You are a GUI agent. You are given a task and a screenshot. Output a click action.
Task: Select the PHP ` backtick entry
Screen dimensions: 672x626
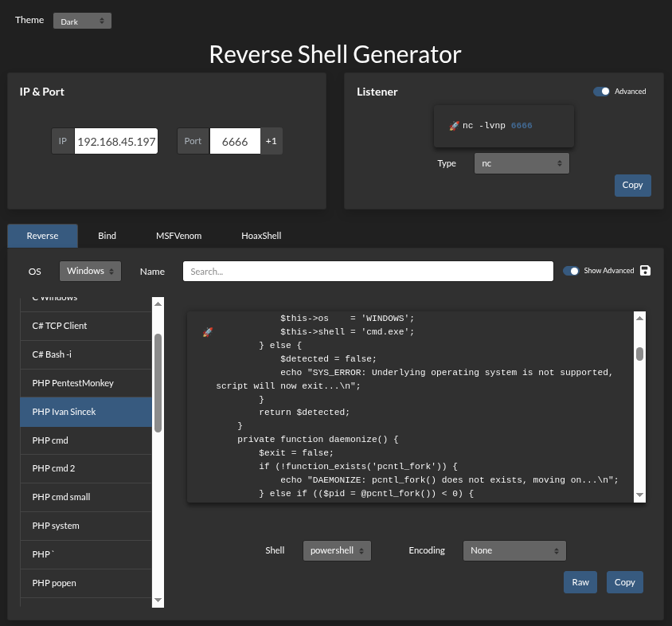click(86, 555)
